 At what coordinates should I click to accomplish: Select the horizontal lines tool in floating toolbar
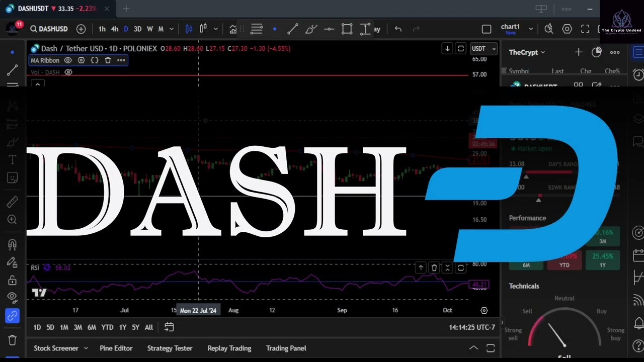257,29
